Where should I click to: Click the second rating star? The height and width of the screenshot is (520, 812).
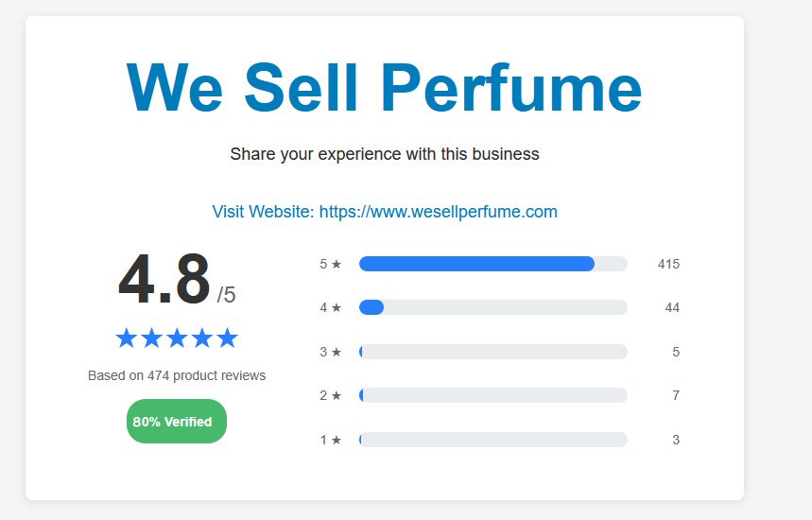tap(151, 338)
